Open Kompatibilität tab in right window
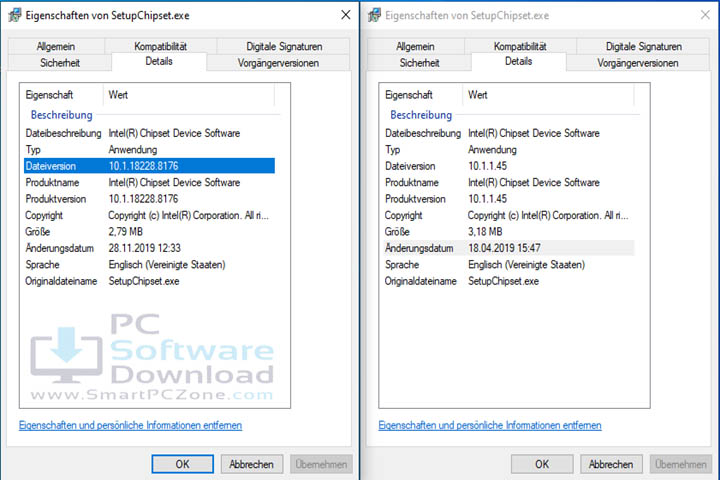Image resolution: width=720 pixels, height=480 pixels. 520,46
